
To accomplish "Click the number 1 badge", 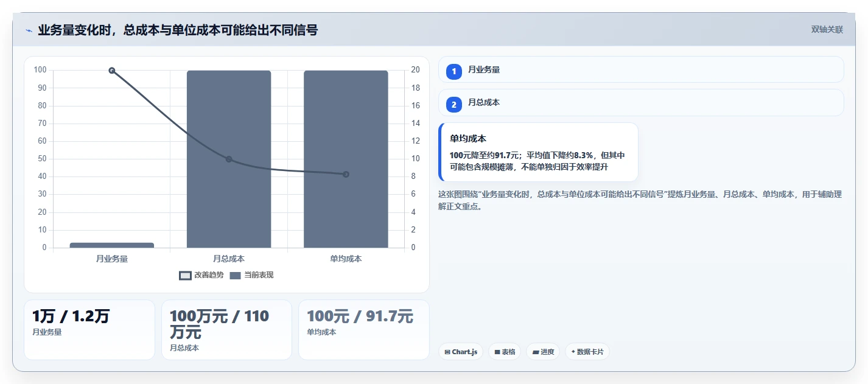I will pos(453,71).
